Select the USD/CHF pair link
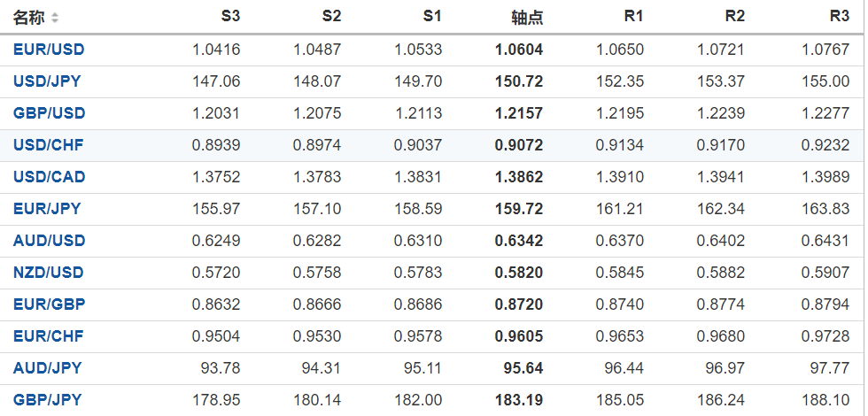The image size is (868, 416). 49,145
